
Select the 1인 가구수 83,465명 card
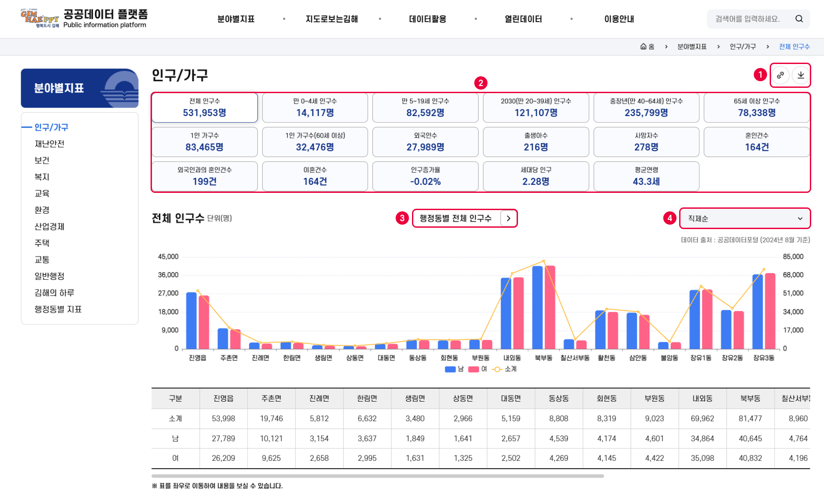[204, 142]
